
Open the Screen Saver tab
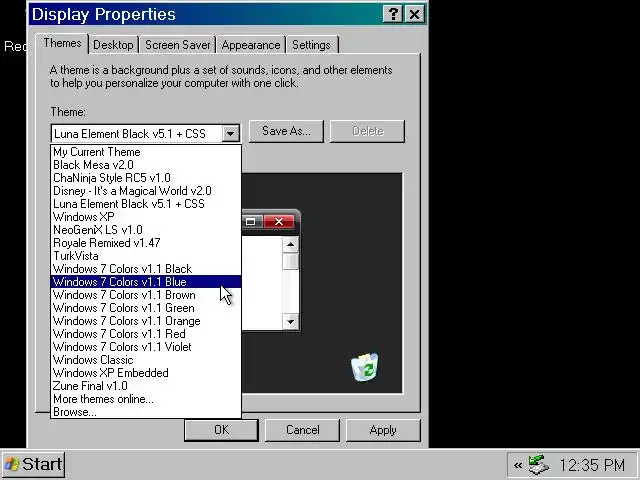178,45
